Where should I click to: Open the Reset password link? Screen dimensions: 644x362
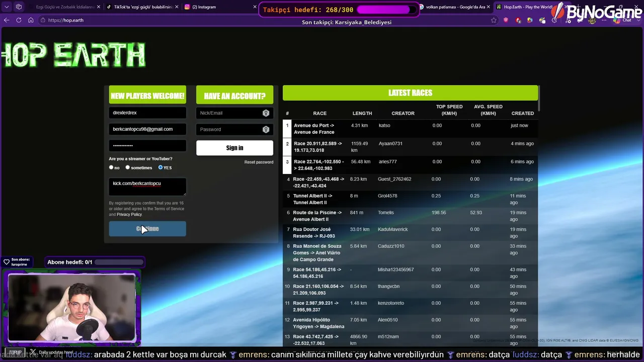pos(259,162)
